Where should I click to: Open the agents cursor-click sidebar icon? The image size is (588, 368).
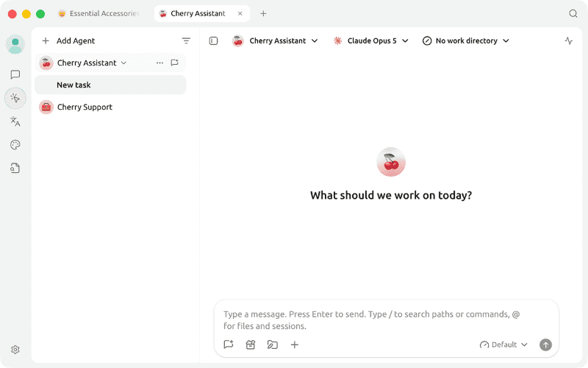(x=15, y=98)
